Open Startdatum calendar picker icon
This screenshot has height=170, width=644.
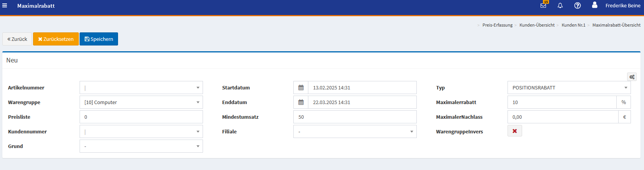pyautogui.click(x=301, y=88)
